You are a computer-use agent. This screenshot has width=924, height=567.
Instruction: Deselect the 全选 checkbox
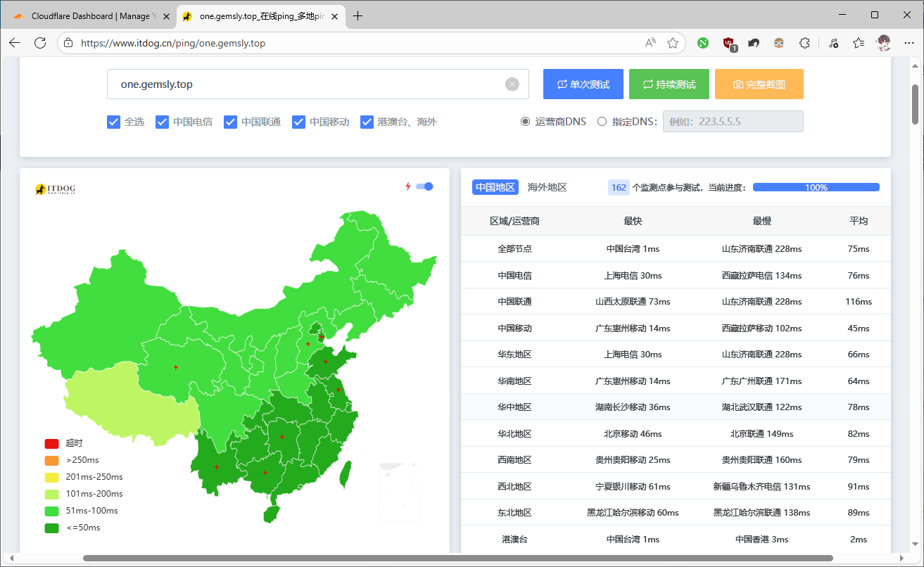click(x=113, y=122)
